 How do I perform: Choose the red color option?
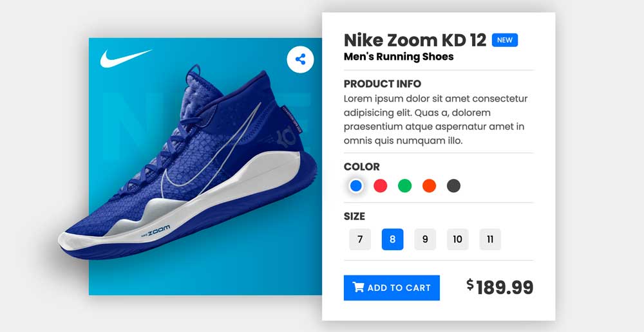tap(381, 186)
